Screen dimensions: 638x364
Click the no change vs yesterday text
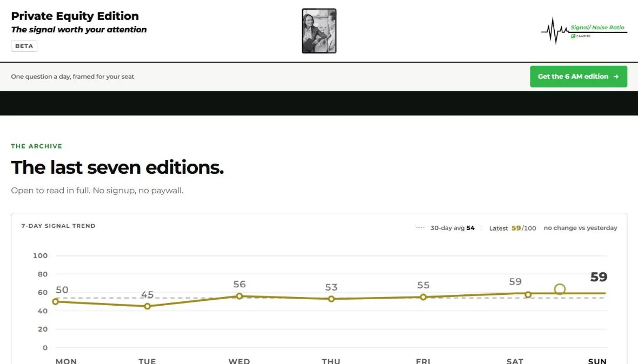[580, 228]
